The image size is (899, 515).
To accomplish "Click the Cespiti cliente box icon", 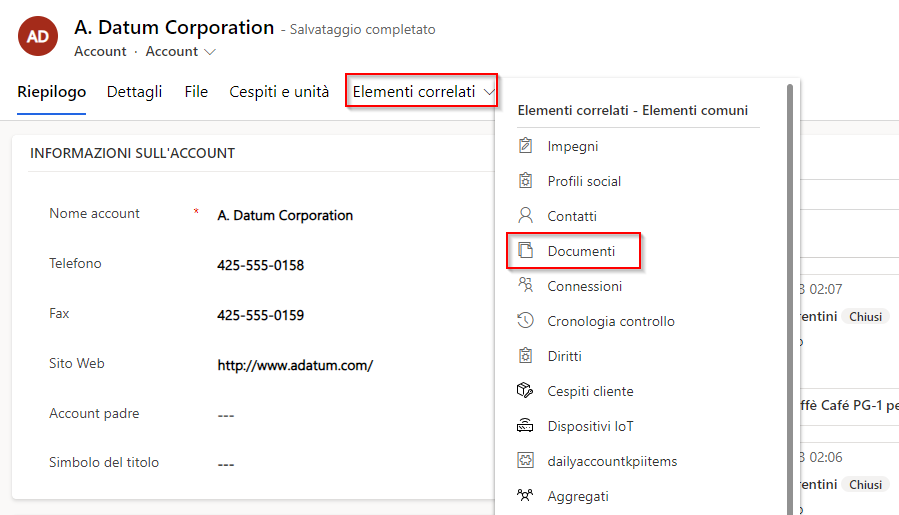I will 525,391.
